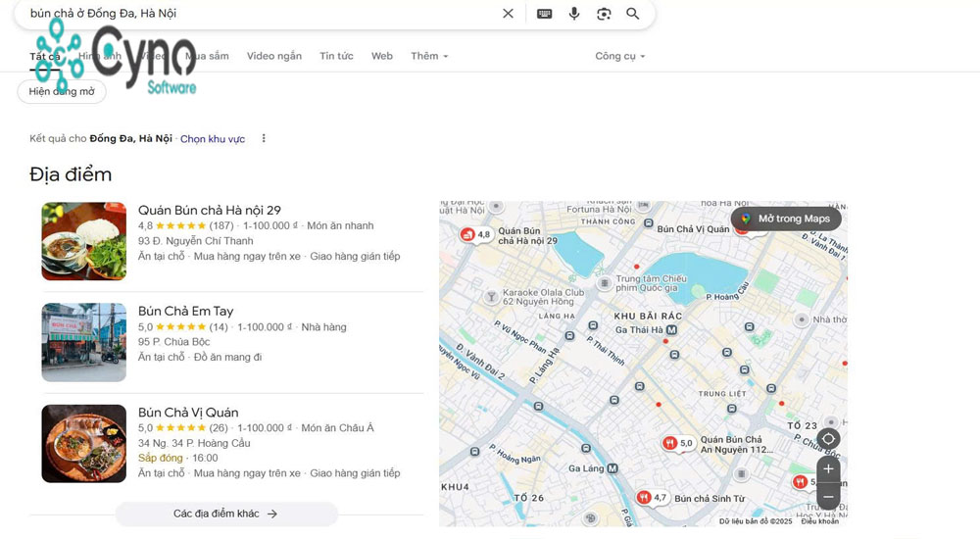Expand the Thêm dropdown menu
Viewport: 980px width, 539px height.
[x=429, y=56]
